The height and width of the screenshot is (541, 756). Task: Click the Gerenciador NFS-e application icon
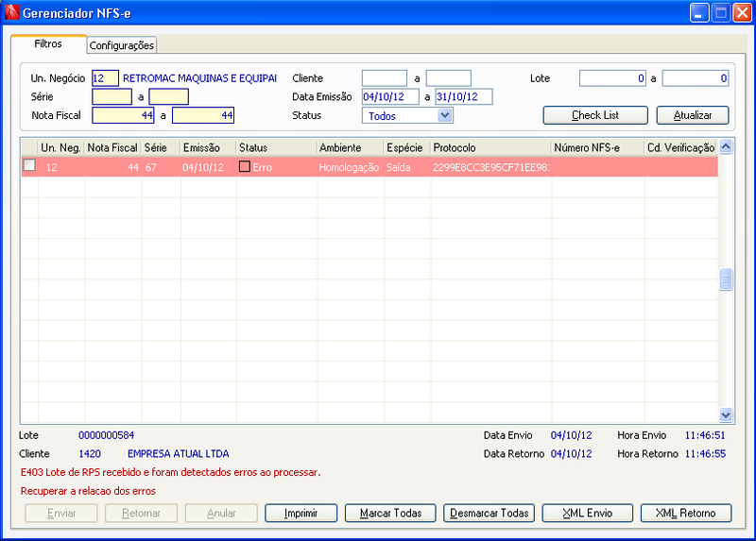tap(11, 12)
